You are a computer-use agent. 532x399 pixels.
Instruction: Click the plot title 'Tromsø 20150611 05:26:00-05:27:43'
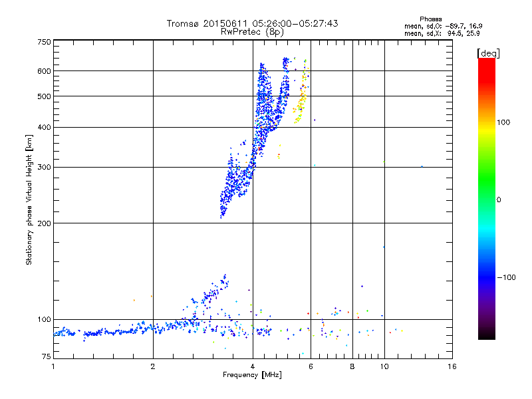pos(252,23)
